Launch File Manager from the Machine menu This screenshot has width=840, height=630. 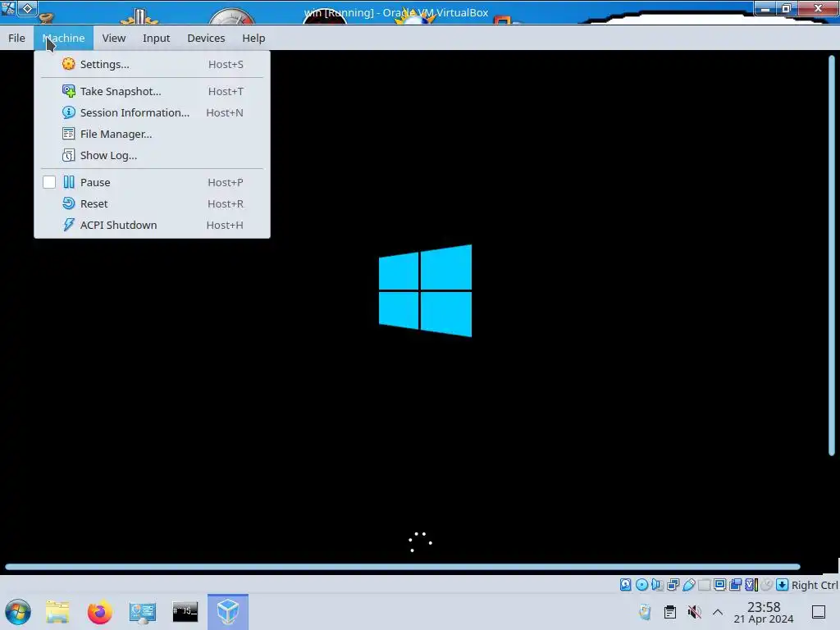(x=152, y=134)
